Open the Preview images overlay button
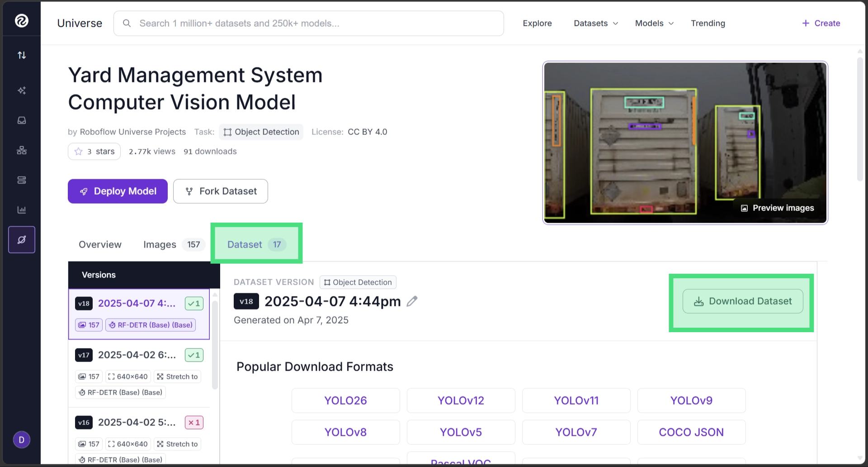Screen dimensions: 868x467 pyautogui.click(x=777, y=208)
